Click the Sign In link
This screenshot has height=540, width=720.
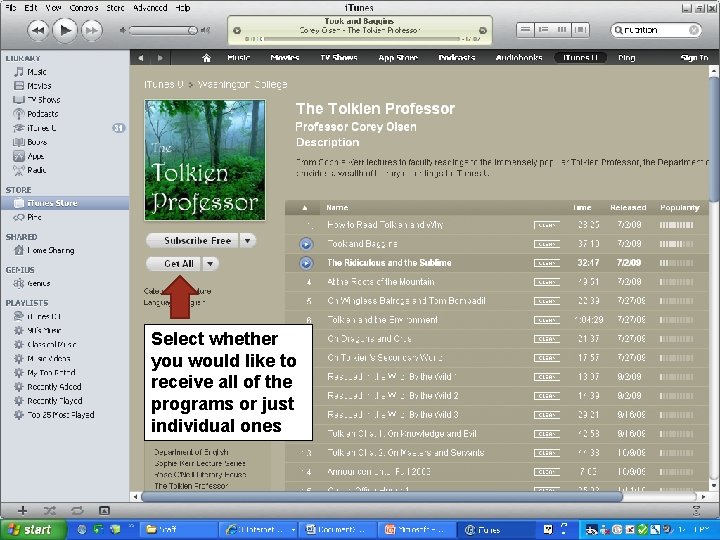(694, 58)
